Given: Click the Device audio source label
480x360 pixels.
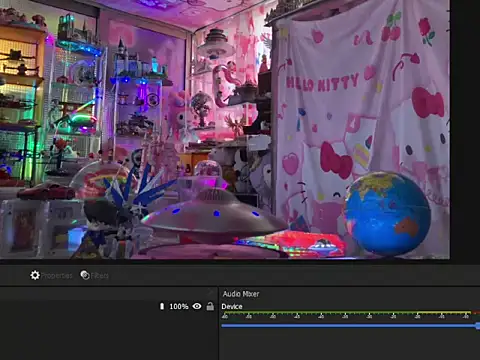Looking at the screenshot, I should 232,306.
